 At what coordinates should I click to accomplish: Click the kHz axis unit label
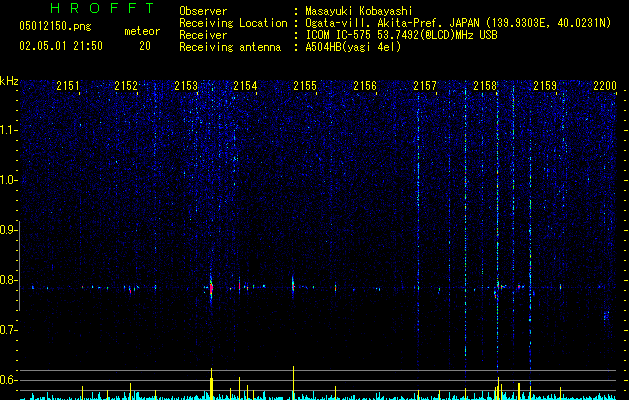(9, 81)
